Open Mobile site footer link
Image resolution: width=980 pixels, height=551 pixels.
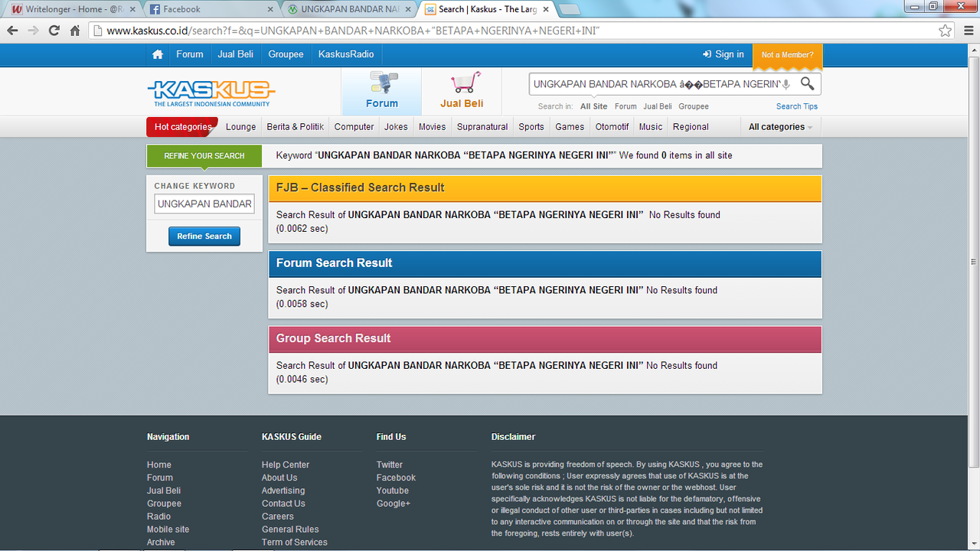coord(168,530)
